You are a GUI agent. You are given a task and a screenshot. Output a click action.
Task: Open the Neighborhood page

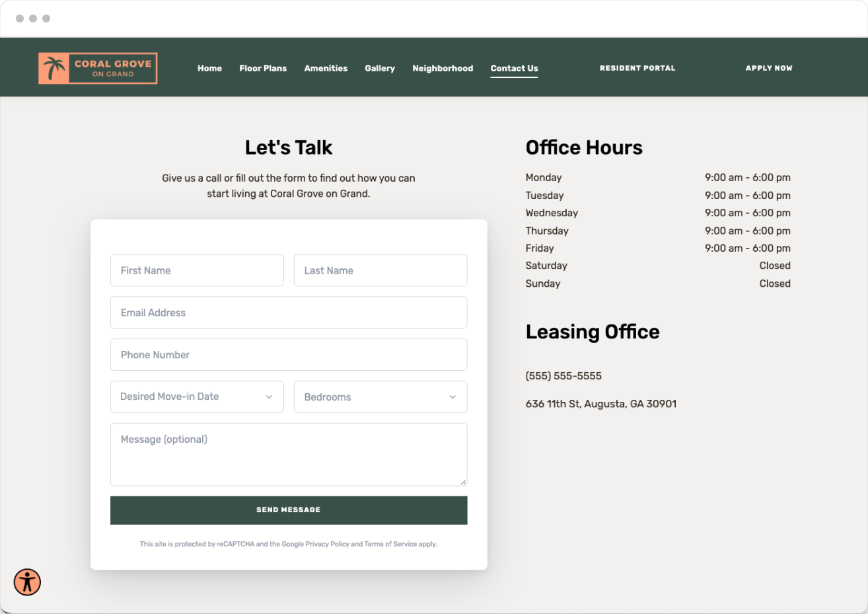click(x=443, y=68)
